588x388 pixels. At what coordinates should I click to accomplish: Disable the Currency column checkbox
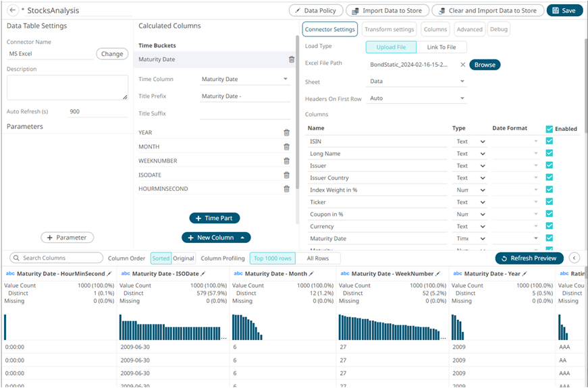click(549, 226)
